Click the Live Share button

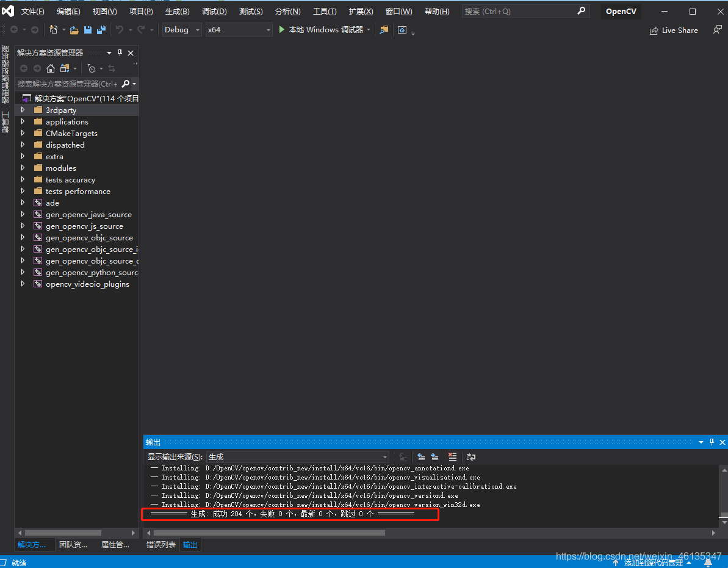(x=674, y=30)
